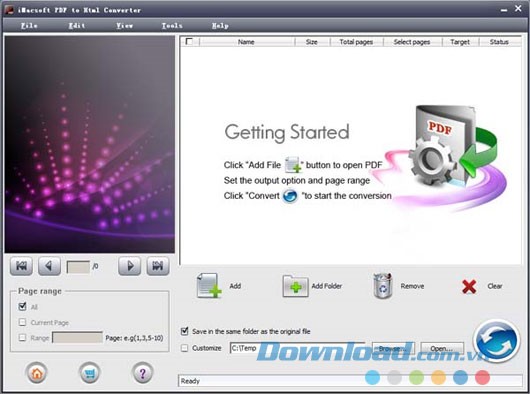Go to next page in preview
Screen dimensions: 530x394
[x=129, y=266]
